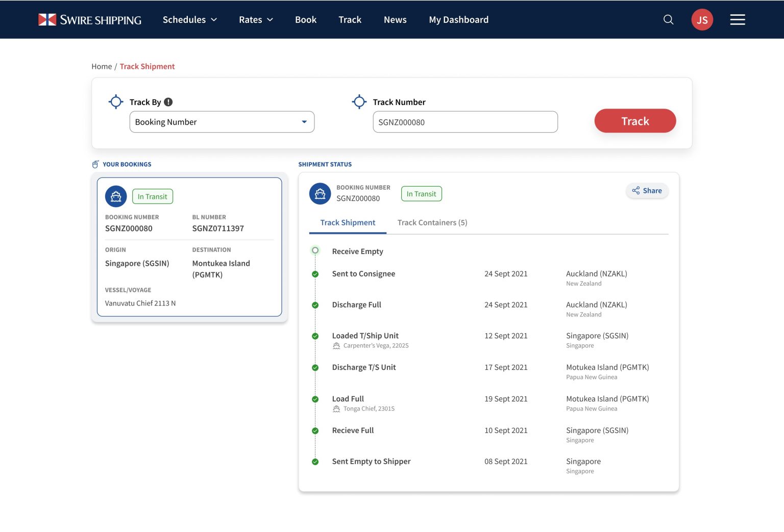Click the Load Full green checkmark
The width and height of the screenshot is (784, 532).
click(x=315, y=399)
